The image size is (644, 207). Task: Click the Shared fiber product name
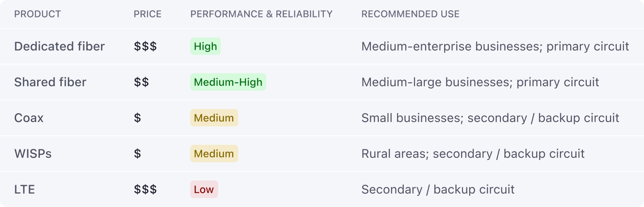[50, 82]
